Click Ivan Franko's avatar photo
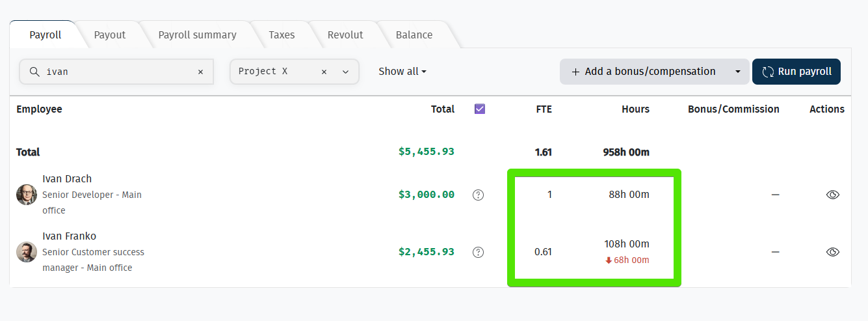 (x=27, y=252)
